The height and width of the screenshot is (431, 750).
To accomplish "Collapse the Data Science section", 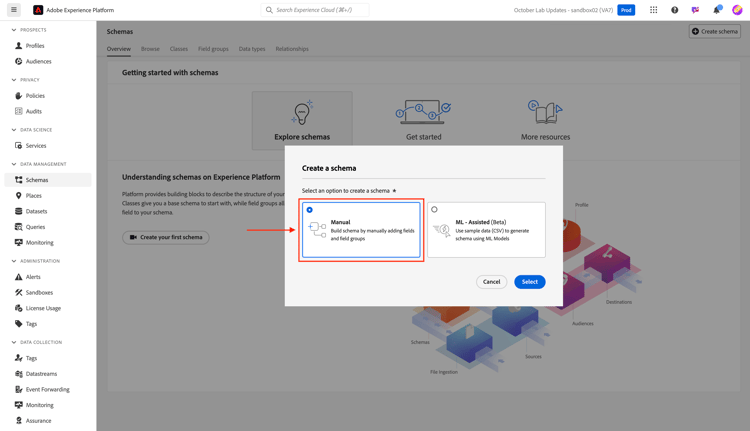I will pos(14,130).
